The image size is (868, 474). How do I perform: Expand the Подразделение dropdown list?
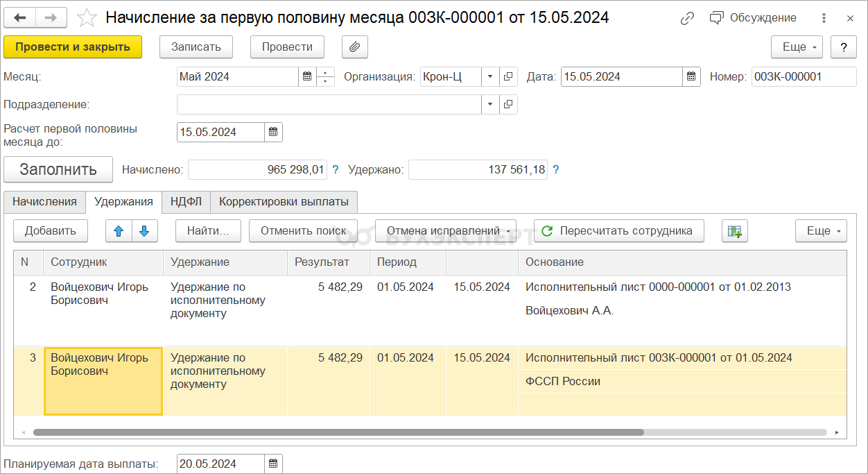point(490,104)
